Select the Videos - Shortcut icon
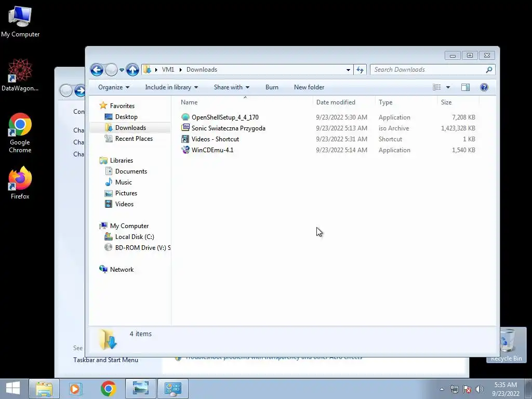The height and width of the screenshot is (399, 532). pyautogui.click(x=185, y=139)
